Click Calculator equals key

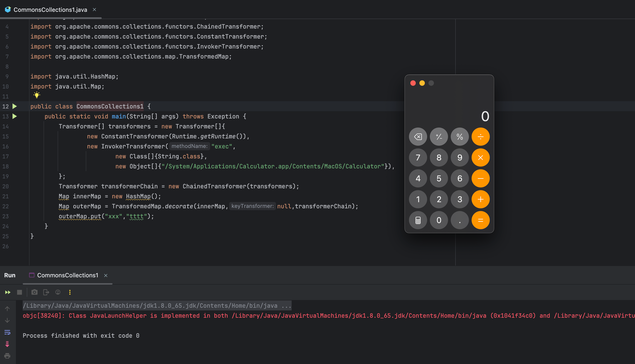[x=480, y=220]
